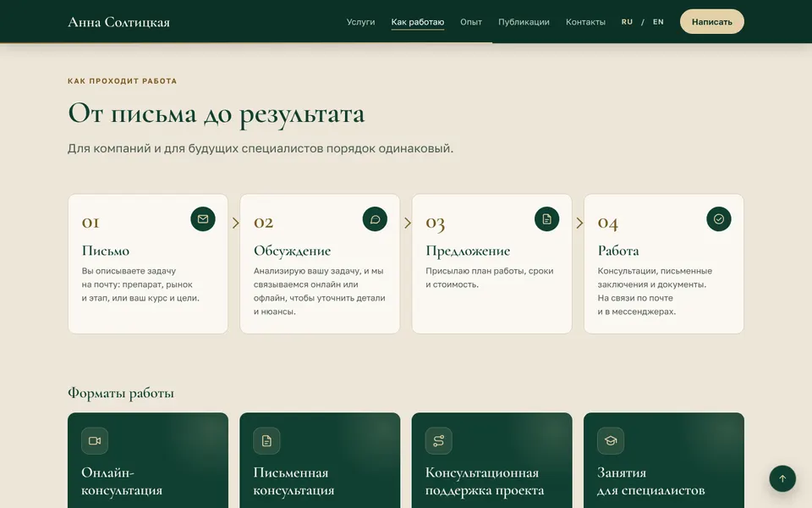Click the chevron arrow between steps 02 and 03
The width and height of the screenshot is (812, 508).
408,223
